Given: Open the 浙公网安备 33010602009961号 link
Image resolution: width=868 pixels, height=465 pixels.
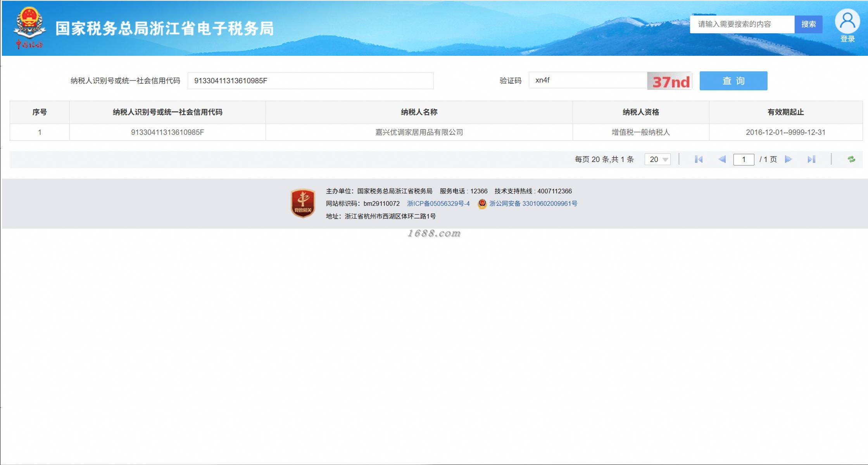Looking at the screenshot, I should click(x=533, y=203).
